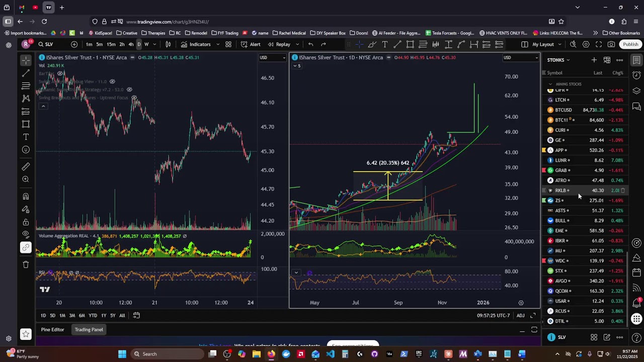Click the Alert button
This screenshot has height=362, width=644.
click(251, 44)
